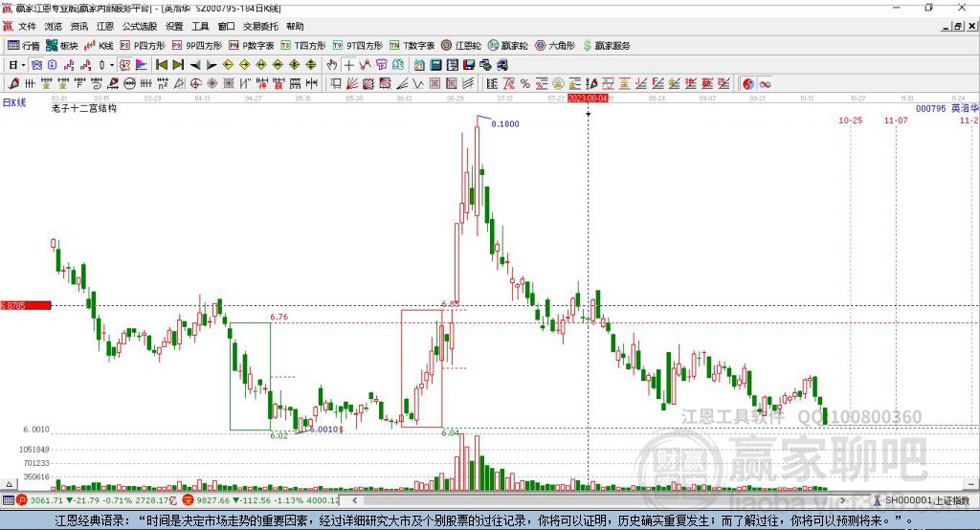Viewport: 980px width, 530px height.
Task: Open the 资讯 menu
Action: point(79,26)
